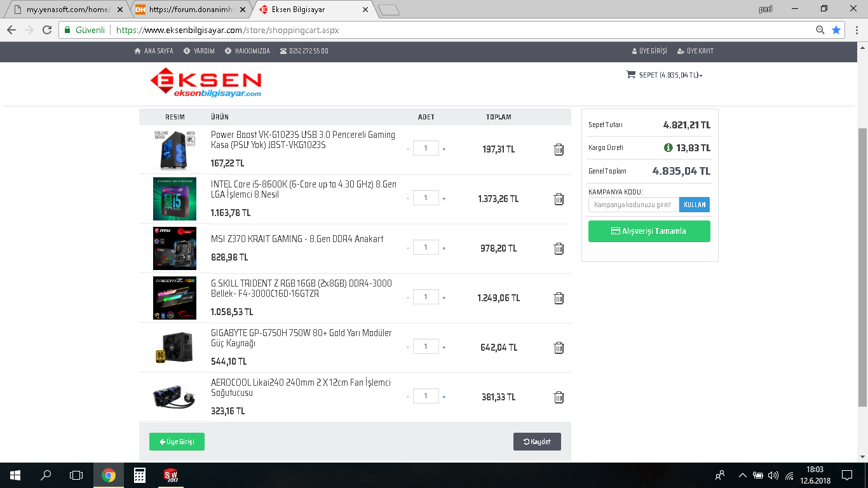Click the 1.373,26 TL total for INTEL
The image size is (868, 488).
click(498, 199)
